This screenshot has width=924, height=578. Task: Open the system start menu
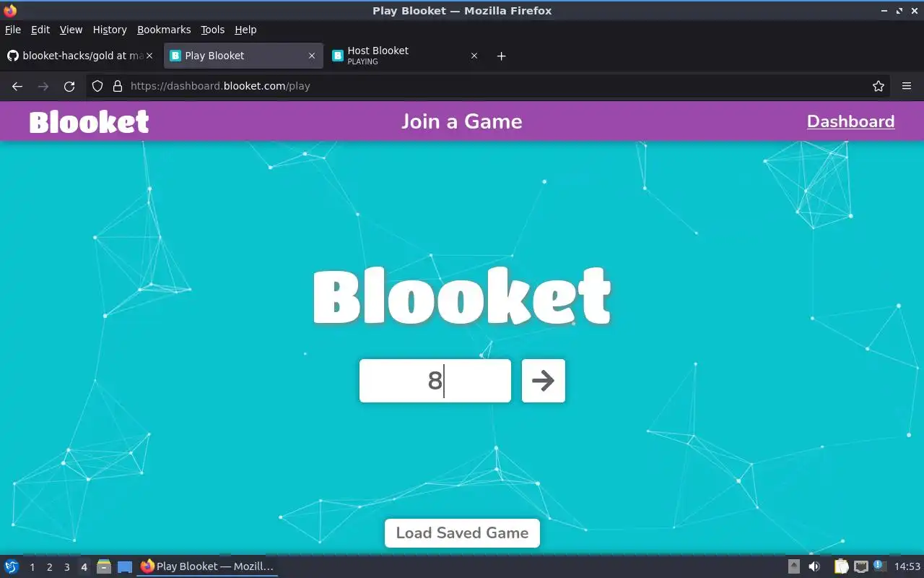(x=12, y=566)
